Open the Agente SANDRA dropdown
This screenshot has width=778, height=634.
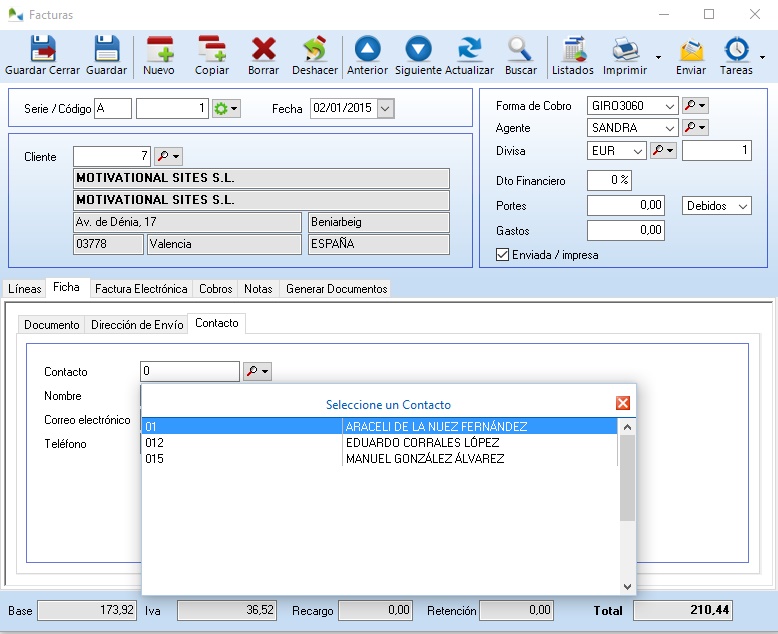pos(669,128)
